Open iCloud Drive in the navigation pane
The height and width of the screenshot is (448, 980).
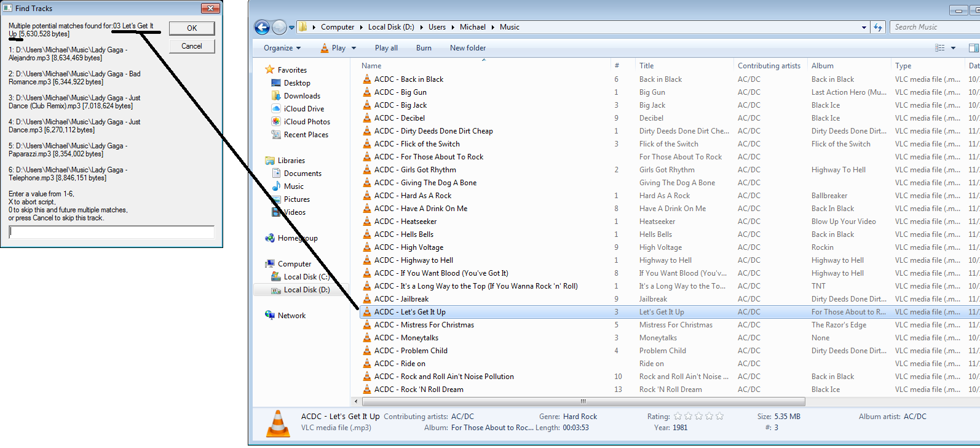coord(304,109)
